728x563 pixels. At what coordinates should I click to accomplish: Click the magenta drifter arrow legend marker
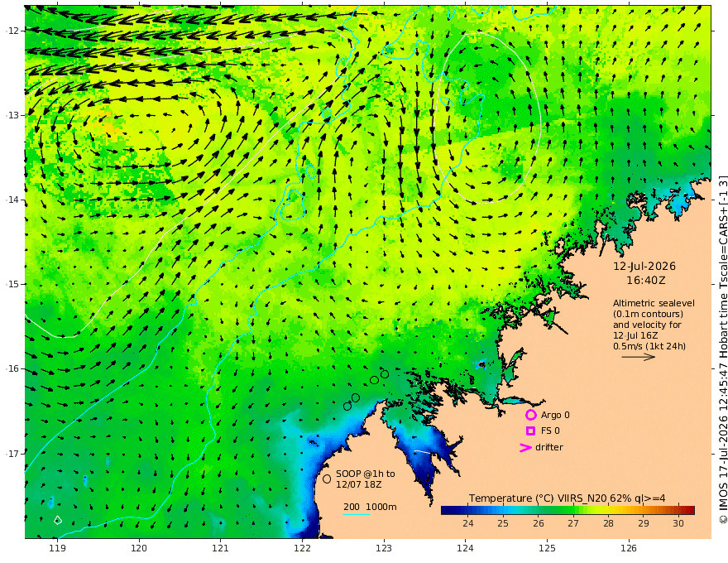coord(525,447)
